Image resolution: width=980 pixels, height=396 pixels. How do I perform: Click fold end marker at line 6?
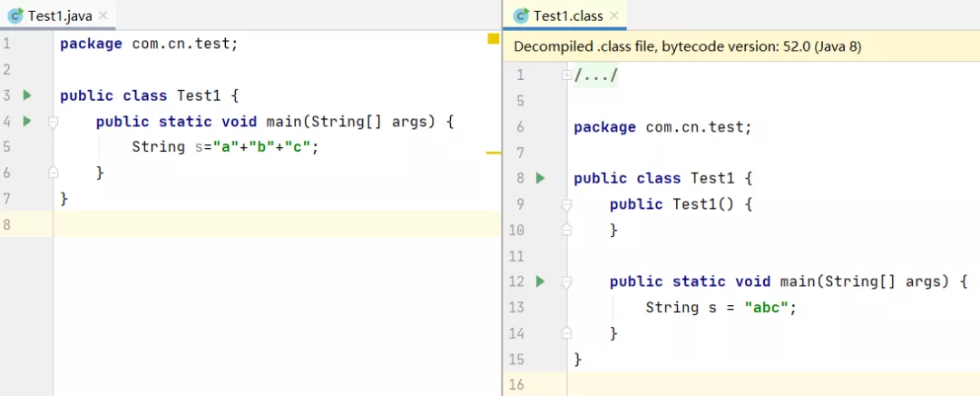point(54,172)
